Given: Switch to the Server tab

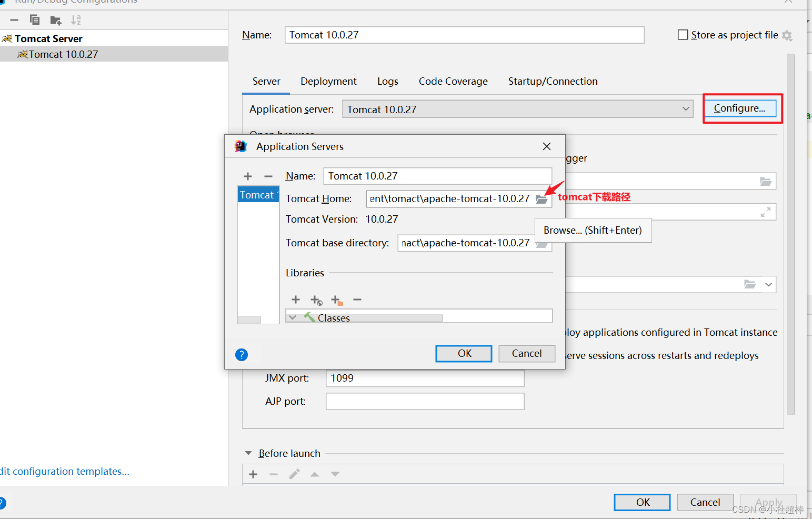Looking at the screenshot, I should 266,82.
